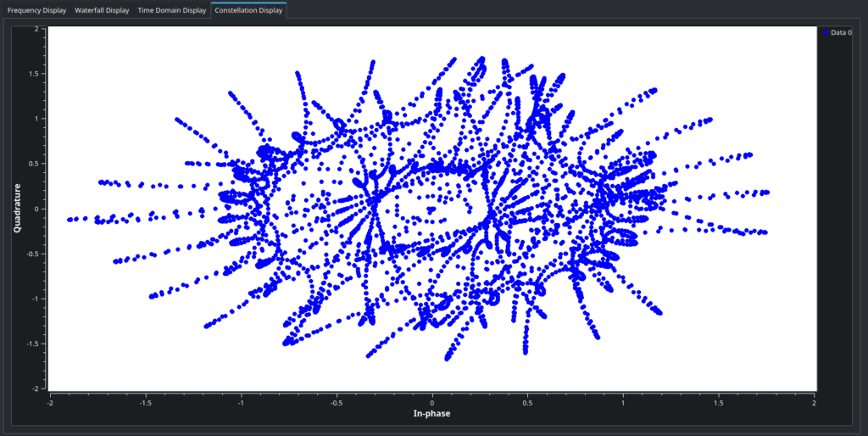This screenshot has width=868, height=436.
Task: Click the 1.5 tick on the Quadrature axis
Action: point(36,74)
